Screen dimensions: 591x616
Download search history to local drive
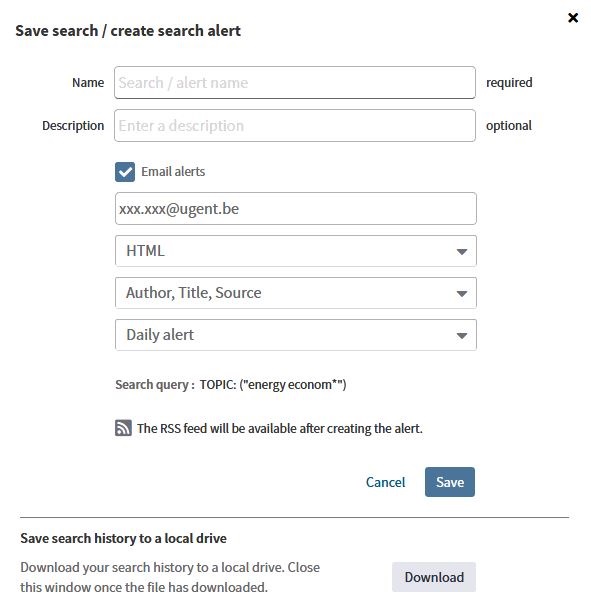[x=434, y=577]
